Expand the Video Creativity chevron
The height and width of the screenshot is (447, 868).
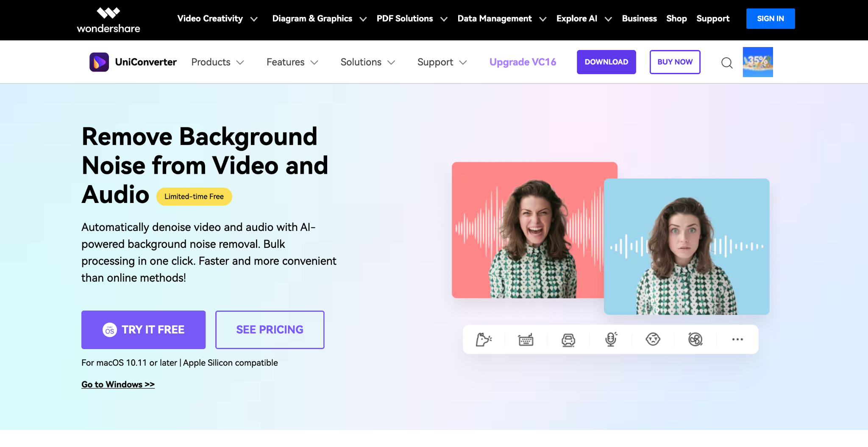click(254, 19)
